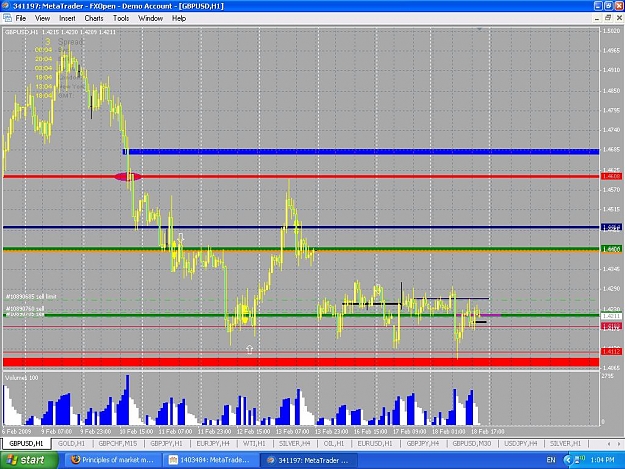
Task: Click the '13 Feb 23:00' time axis label
Action: click(x=331, y=432)
